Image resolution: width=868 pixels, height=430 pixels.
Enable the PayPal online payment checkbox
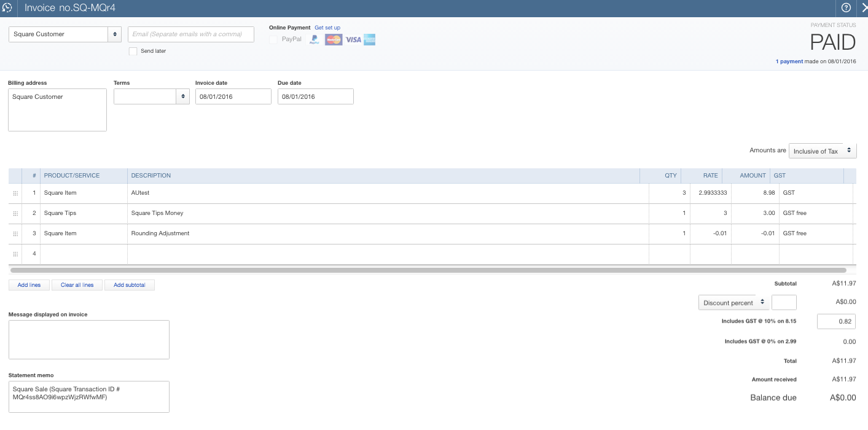272,39
